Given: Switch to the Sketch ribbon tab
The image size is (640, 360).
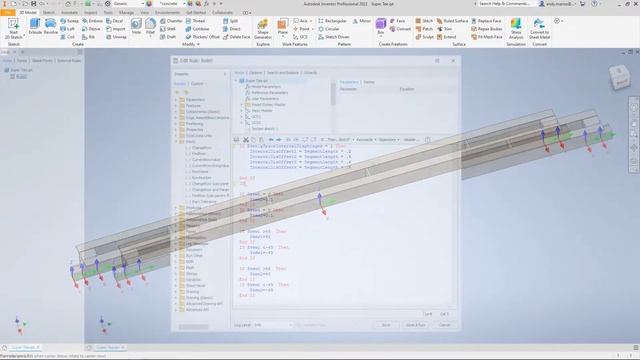Looking at the screenshot, I should (49, 13).
